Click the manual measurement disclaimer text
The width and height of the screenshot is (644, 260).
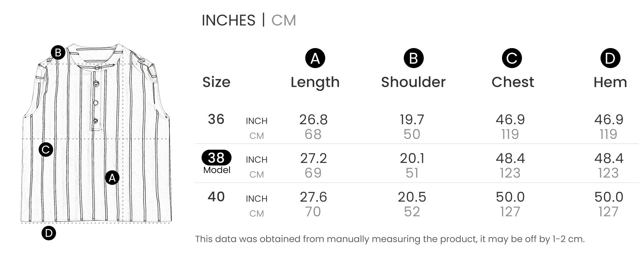[390, 239]
